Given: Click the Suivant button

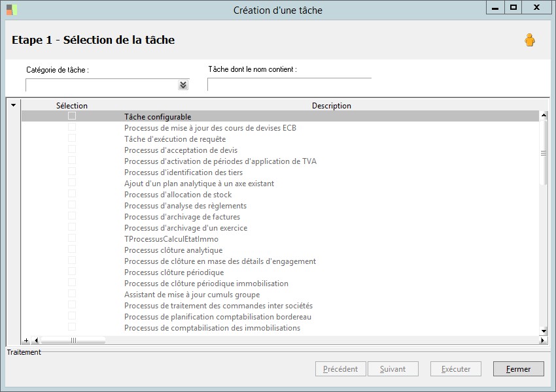Looking at the screenshot, I should (392, 369).
